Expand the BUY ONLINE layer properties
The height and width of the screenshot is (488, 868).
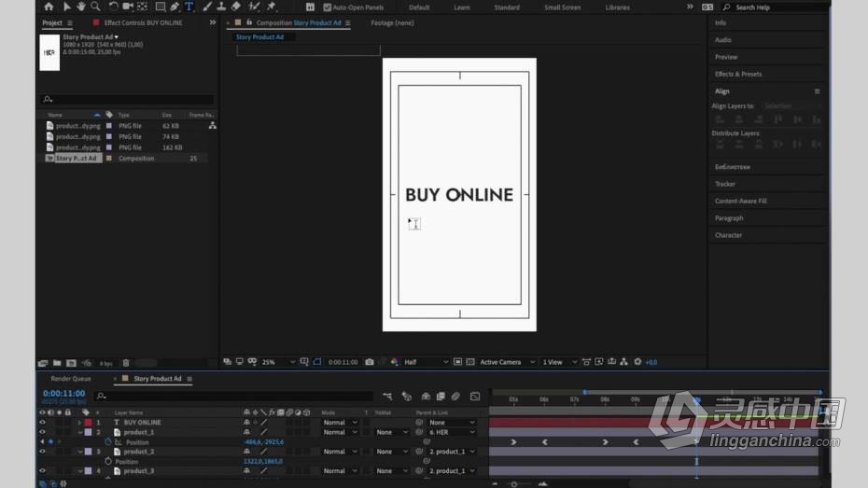[79, 422]
